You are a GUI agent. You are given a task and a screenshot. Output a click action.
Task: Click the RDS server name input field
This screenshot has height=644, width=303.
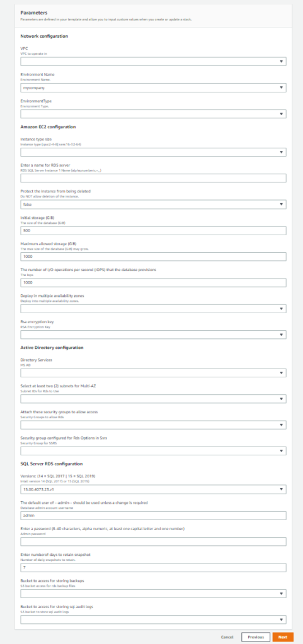153,178
